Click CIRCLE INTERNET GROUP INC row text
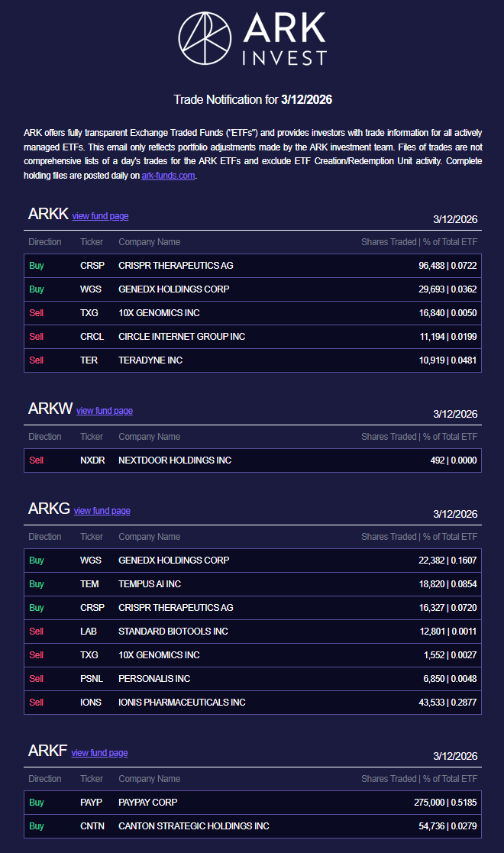Screen dimensions: 504x853 (182, 337)
